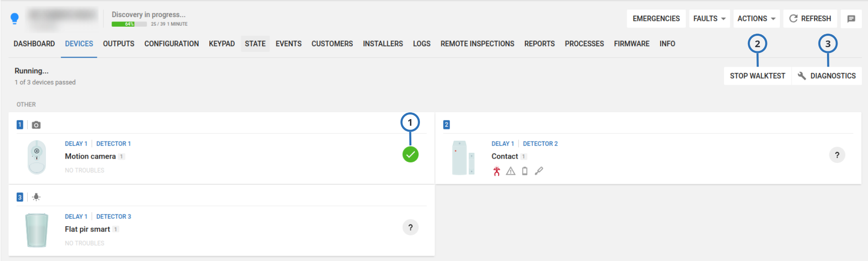Go to the Firmware tab
This screenshot has width=868, height=261.
point(632,44)
